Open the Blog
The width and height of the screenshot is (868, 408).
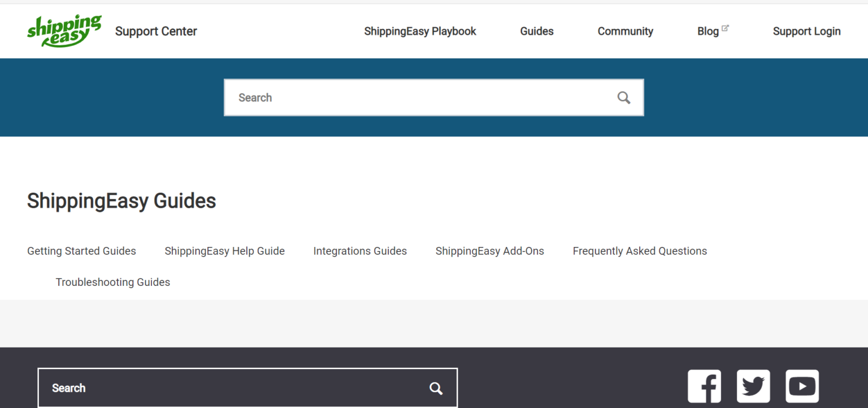coord(707,31)
